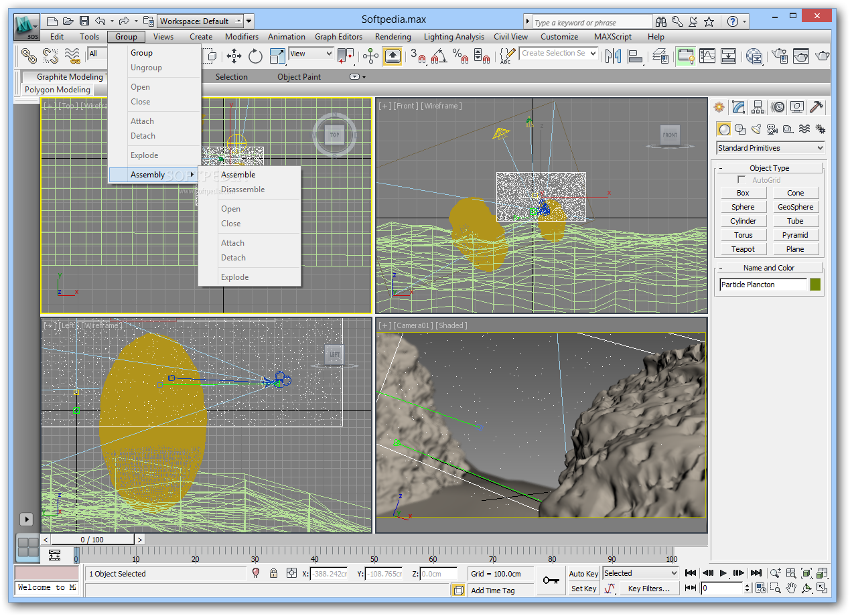Switch to the Object Paint tab
The height and width of the screenshot is (616, 850).
[299, 77]
